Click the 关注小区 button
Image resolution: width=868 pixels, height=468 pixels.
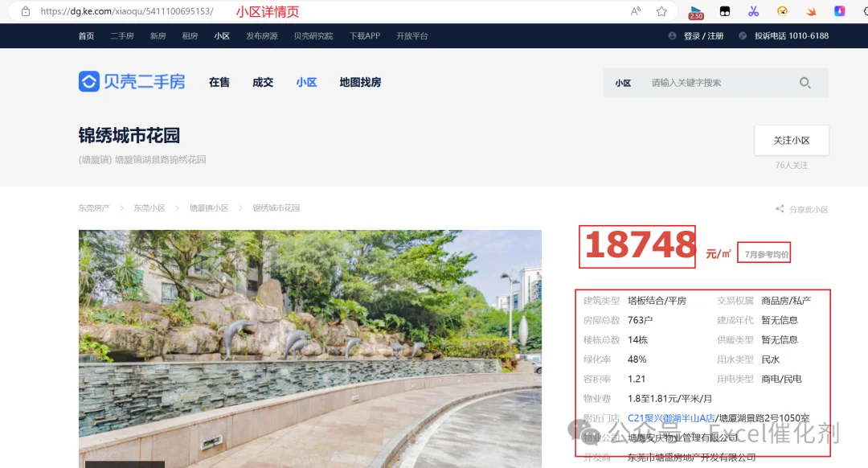pos(792,140)
